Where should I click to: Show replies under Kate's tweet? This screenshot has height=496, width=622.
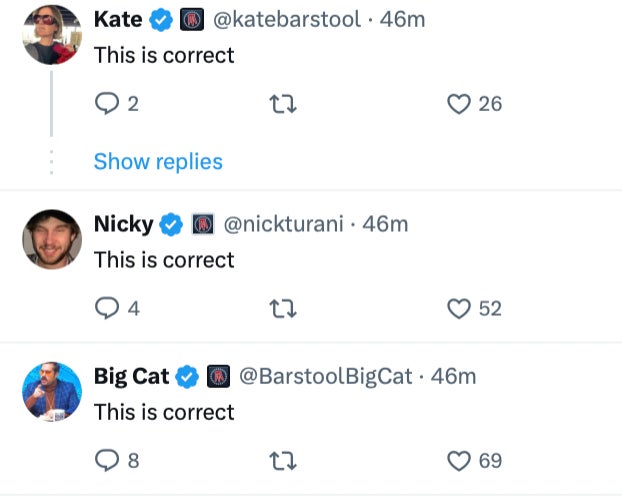[x=158, y=161]
